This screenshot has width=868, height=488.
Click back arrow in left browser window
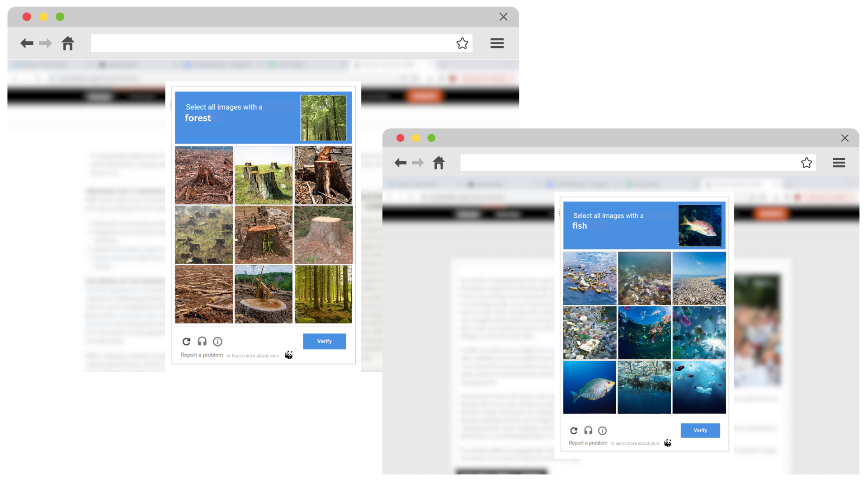pos(27,43)
